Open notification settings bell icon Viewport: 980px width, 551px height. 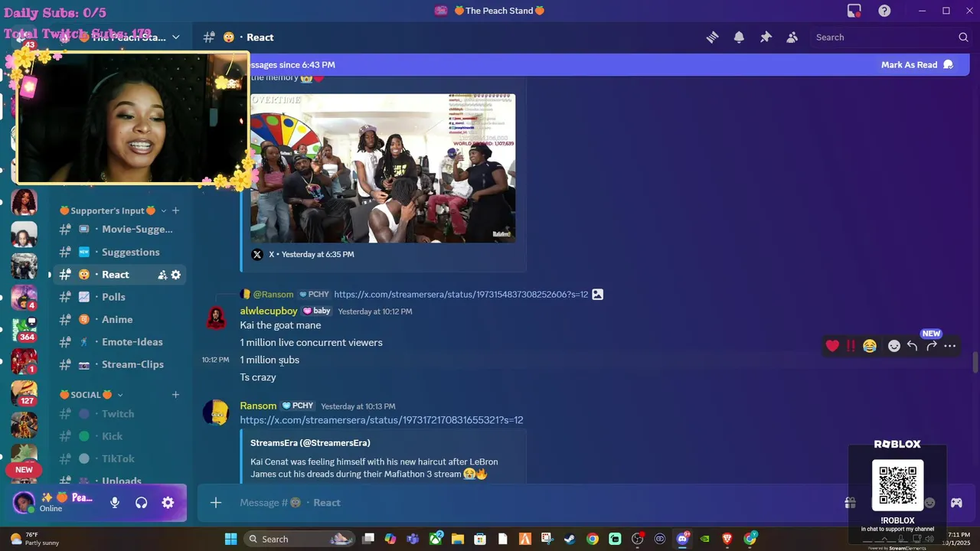(739, 37)
